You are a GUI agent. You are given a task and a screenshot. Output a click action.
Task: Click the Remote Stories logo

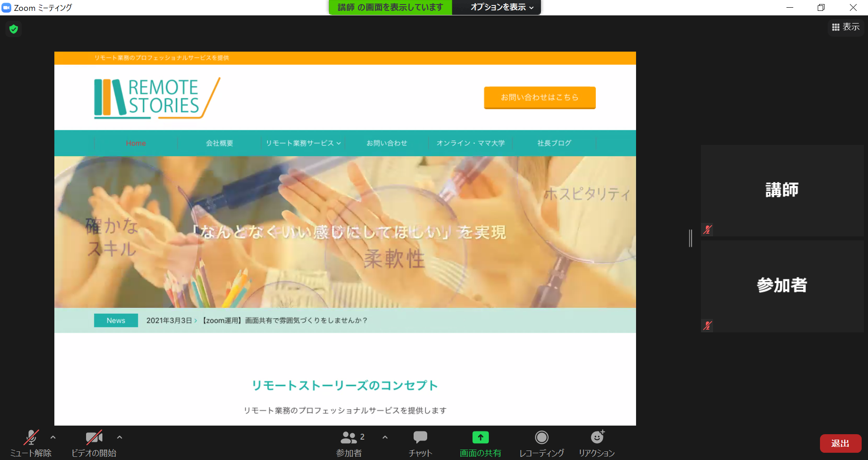157,98
